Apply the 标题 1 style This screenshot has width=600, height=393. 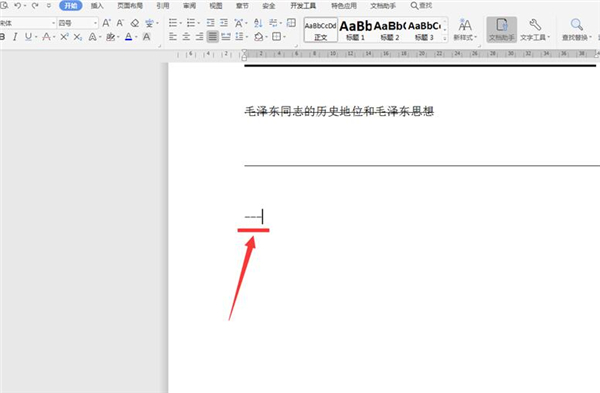355,30
